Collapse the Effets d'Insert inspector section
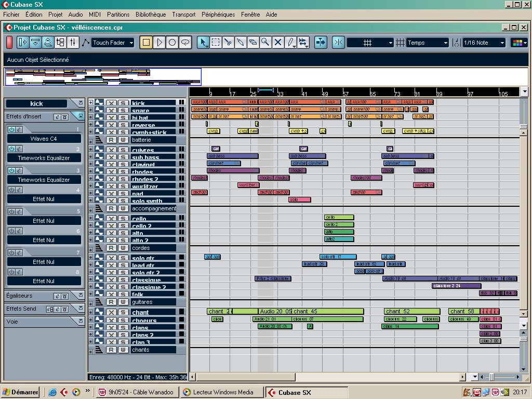 tap(81, 116)
